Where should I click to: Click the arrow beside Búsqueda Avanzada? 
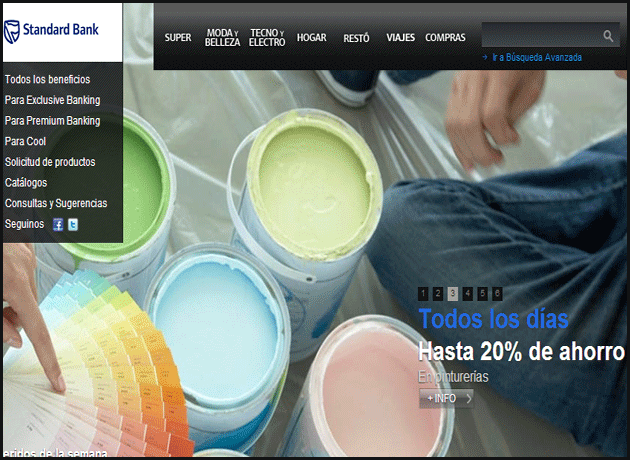(485, 57)
